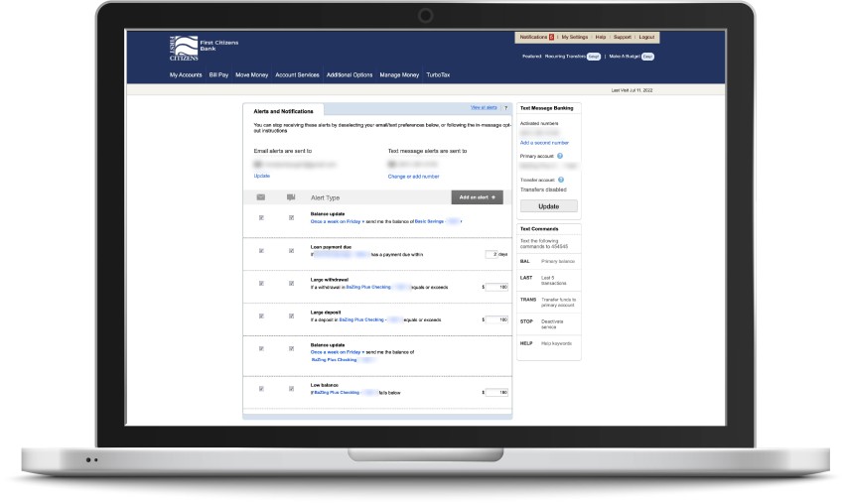The height and width of the screenshot is (504, 844).
Task: Toggle text checkbox for Large withdrawal
Action: [291, 284]
